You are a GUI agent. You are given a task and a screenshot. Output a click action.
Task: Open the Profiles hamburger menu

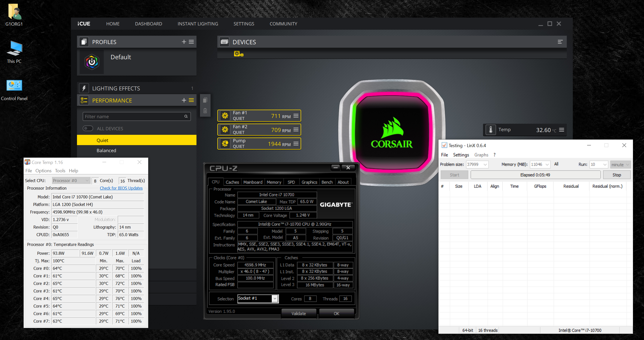[191, 42]
